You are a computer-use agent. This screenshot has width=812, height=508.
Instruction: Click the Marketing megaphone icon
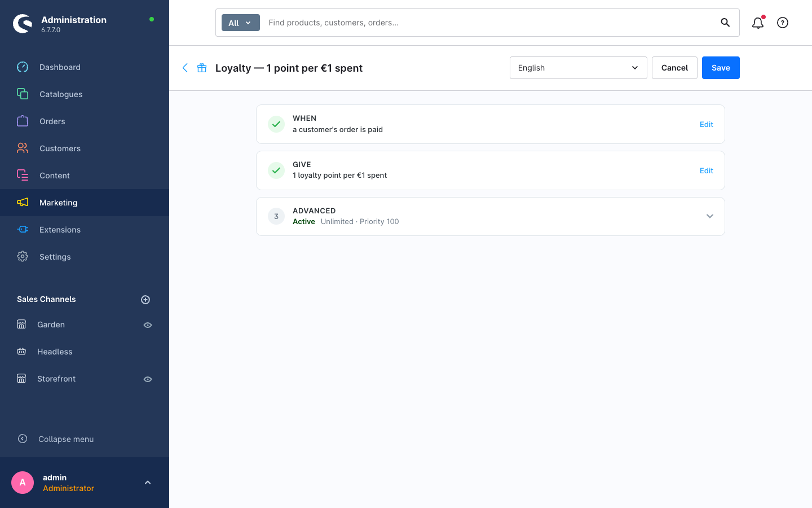click(x=23, y=203)
